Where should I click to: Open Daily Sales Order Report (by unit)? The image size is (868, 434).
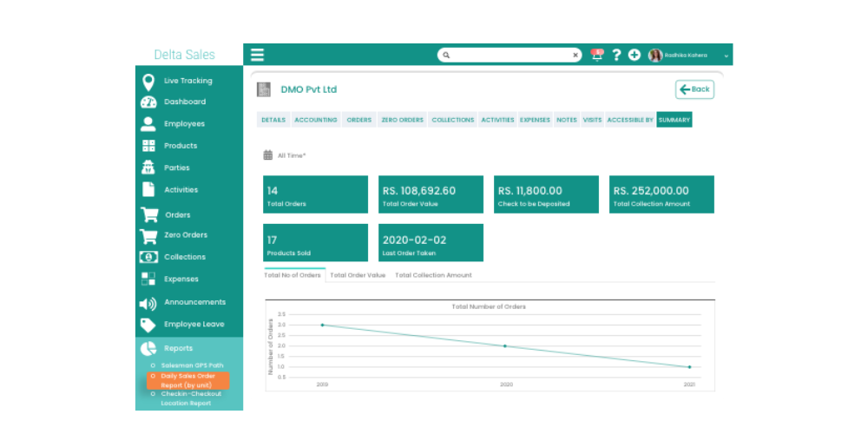(x=188, y=380)
